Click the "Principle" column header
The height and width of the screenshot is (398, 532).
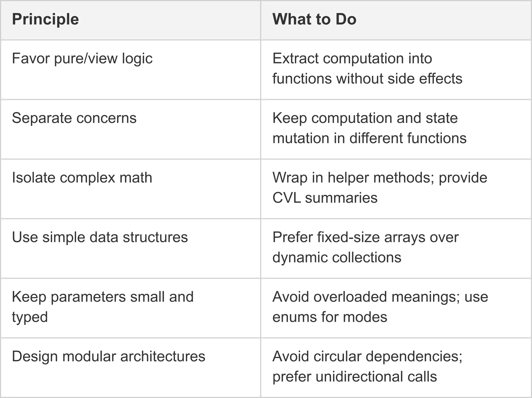[45, 19]
